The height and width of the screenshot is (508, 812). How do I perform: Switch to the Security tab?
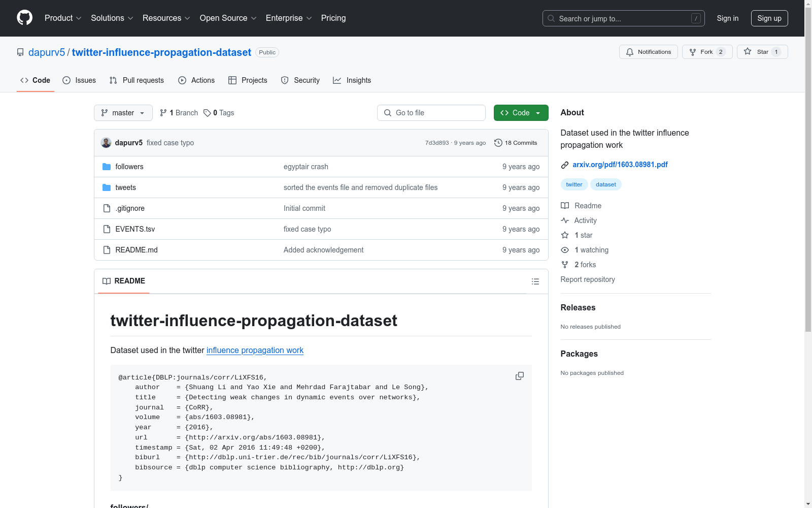tap(300, 80)
